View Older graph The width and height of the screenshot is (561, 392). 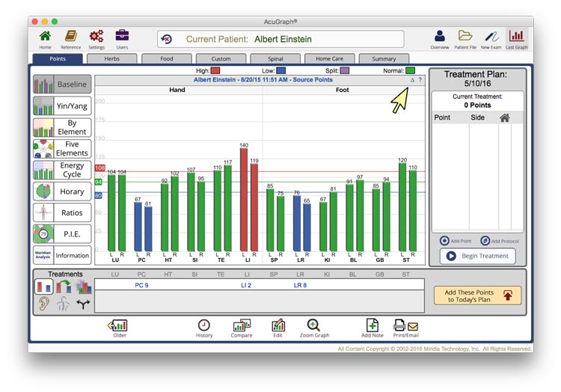118,328
